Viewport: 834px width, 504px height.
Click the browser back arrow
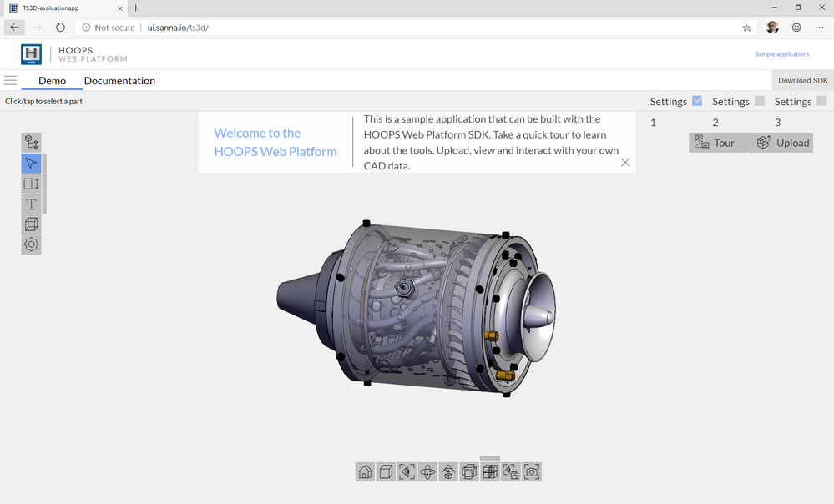click(14, 28)
